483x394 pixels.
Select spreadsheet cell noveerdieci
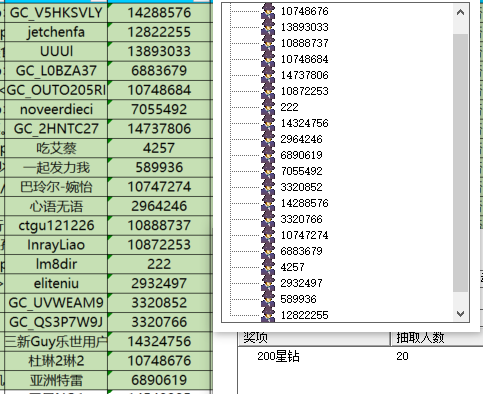point(56,109)
